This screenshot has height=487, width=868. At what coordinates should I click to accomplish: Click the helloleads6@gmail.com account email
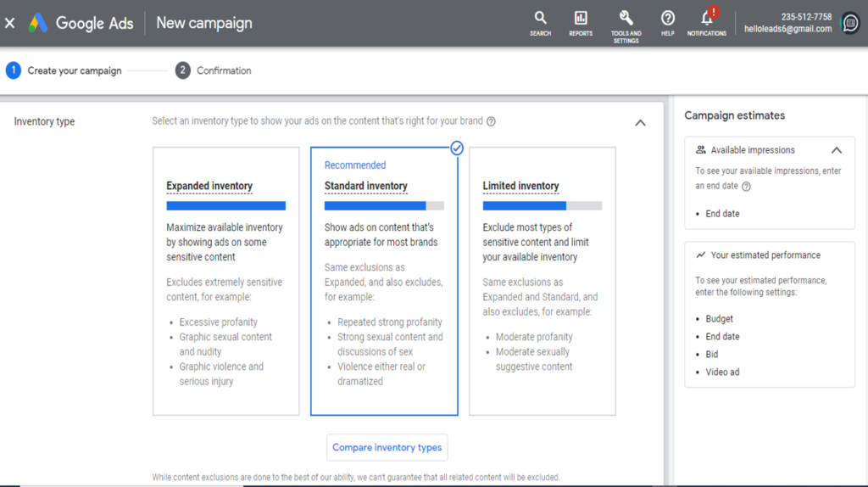(x=787, y=29)
